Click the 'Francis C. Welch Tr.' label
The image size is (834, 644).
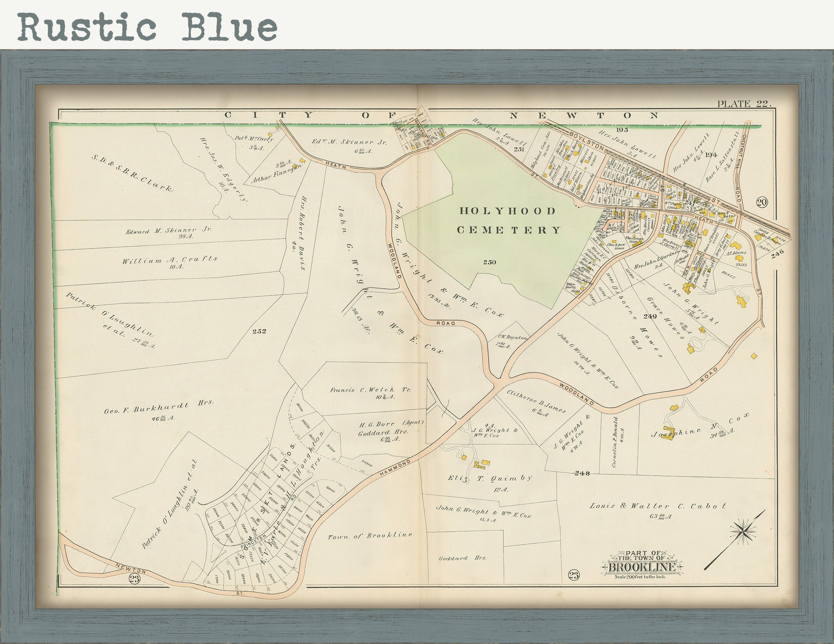370,391
